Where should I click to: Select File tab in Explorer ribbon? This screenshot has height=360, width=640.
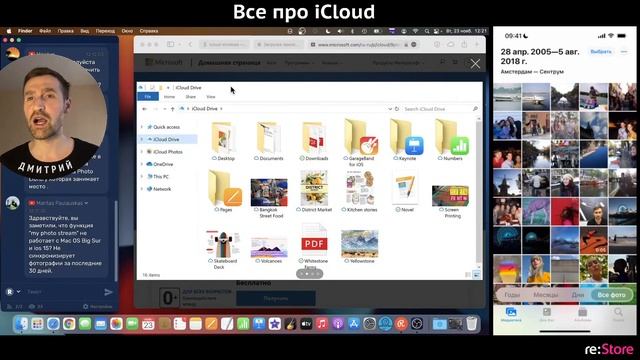[x=148, y=97]
